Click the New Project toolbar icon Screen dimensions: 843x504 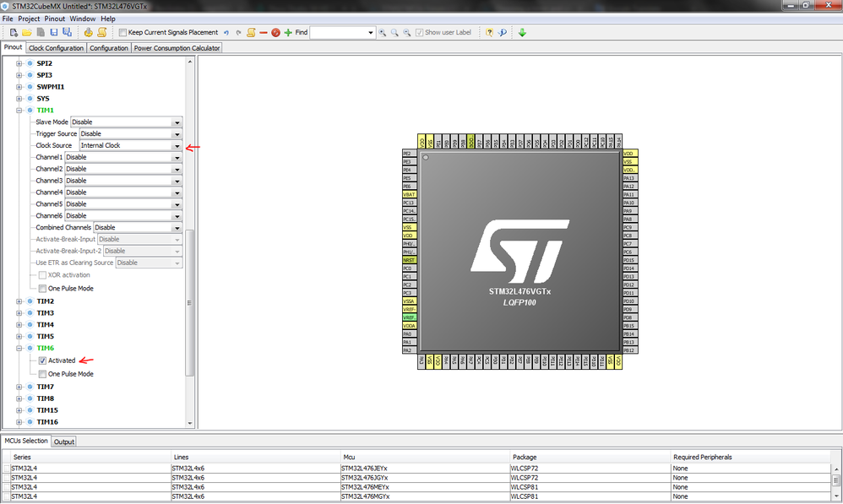click(x=14, y=33)
